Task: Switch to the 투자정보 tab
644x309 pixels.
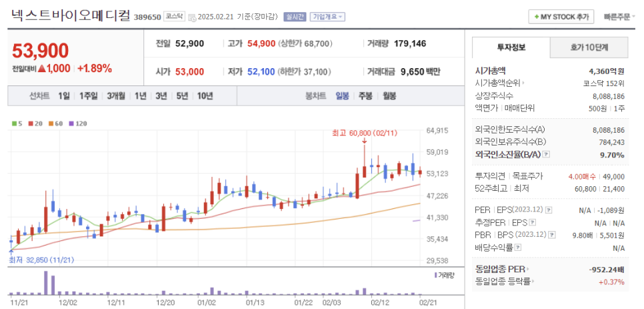Action: pyautogui.click(x=511, y=47)
